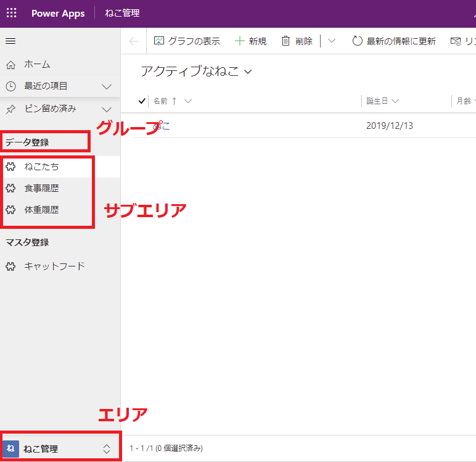Expand 最近の項目 in sidebar

tap(106, 86)
